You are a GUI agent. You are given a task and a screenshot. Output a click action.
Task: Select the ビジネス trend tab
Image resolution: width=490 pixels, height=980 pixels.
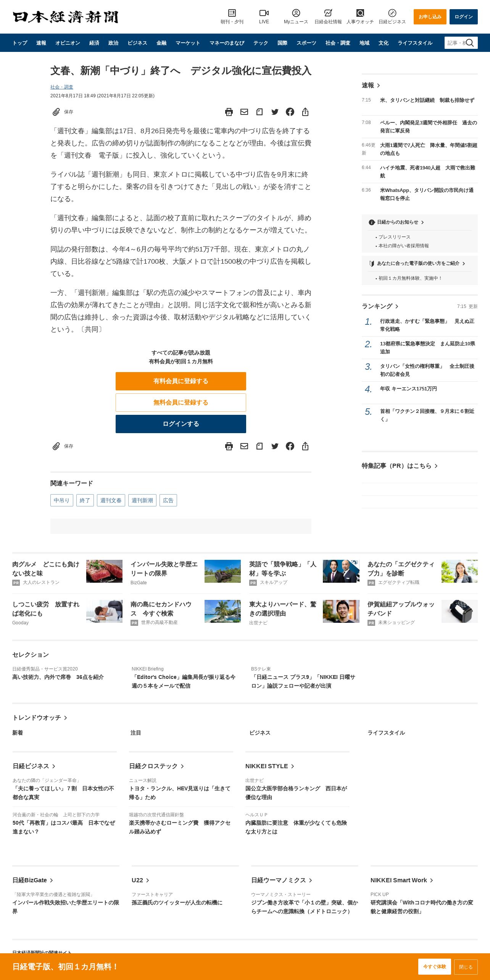260,733
